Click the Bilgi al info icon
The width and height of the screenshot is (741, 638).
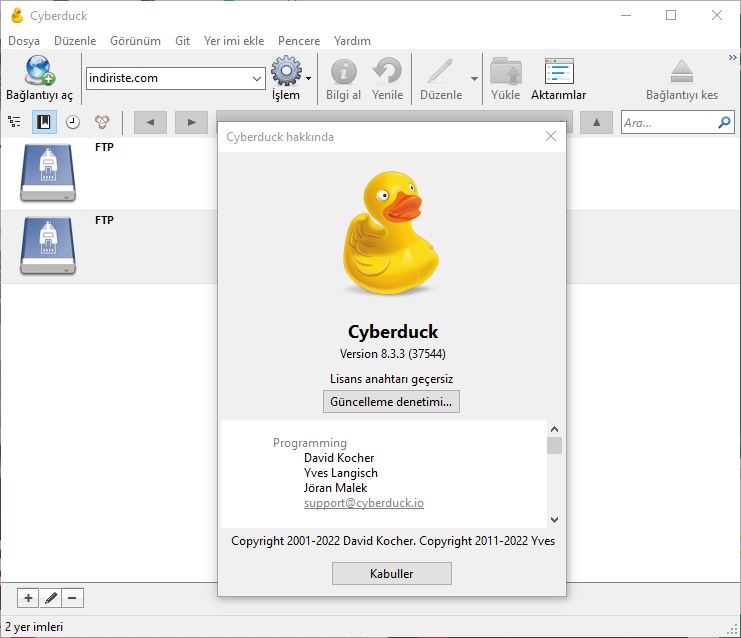pos(344,71)
